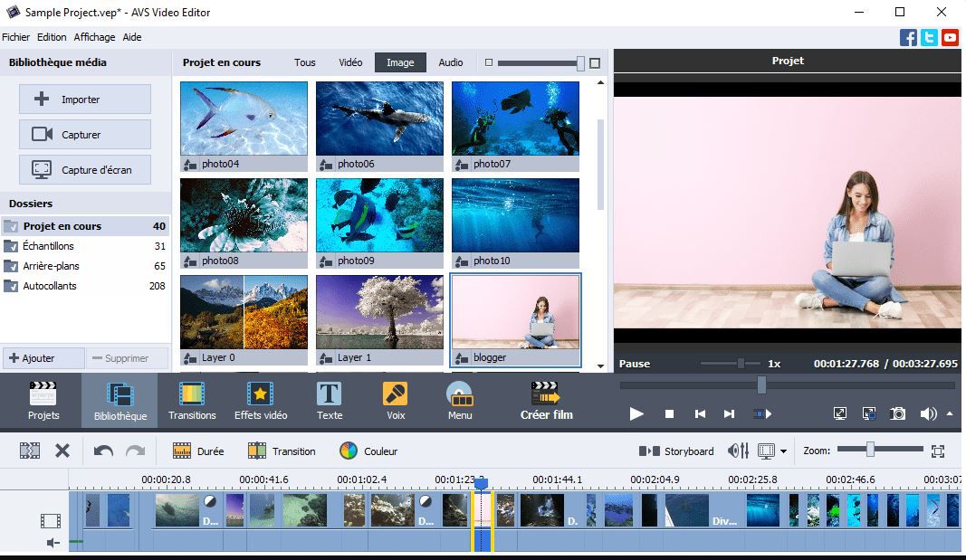The width and height of the screenshot is (966, 560).
Task: Switch to the Vidéo filter tab
Action: point(350,62)
